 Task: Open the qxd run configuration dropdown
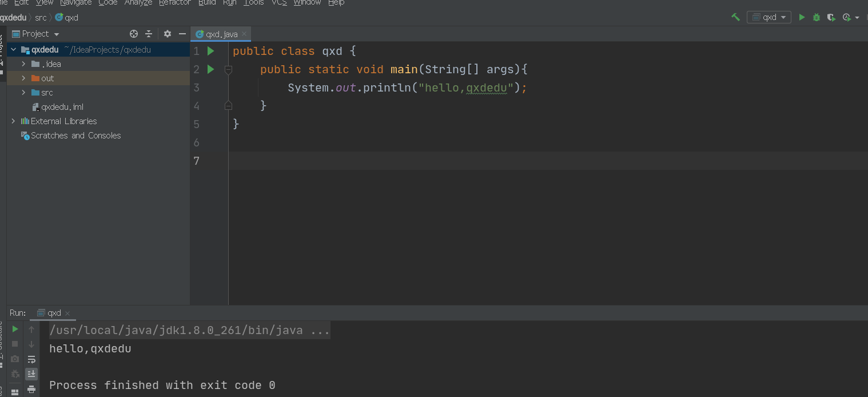tap(769, 17)
